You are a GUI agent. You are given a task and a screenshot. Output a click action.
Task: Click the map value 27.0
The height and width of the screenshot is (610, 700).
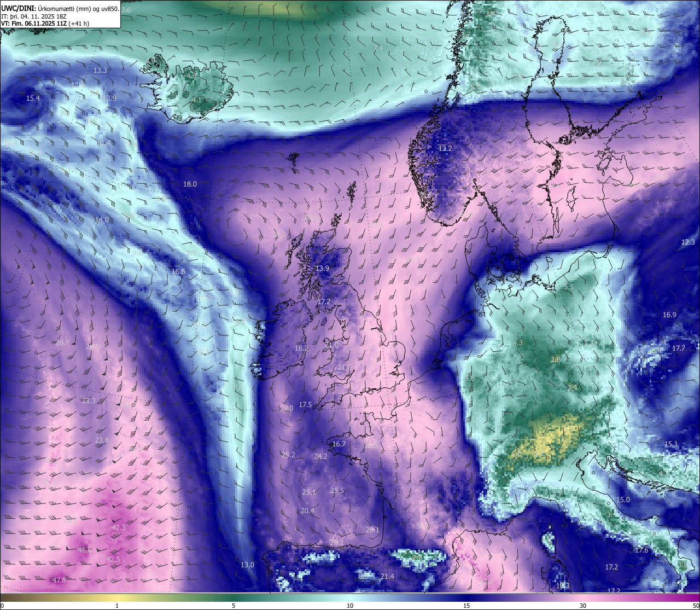tap(287, 409)
